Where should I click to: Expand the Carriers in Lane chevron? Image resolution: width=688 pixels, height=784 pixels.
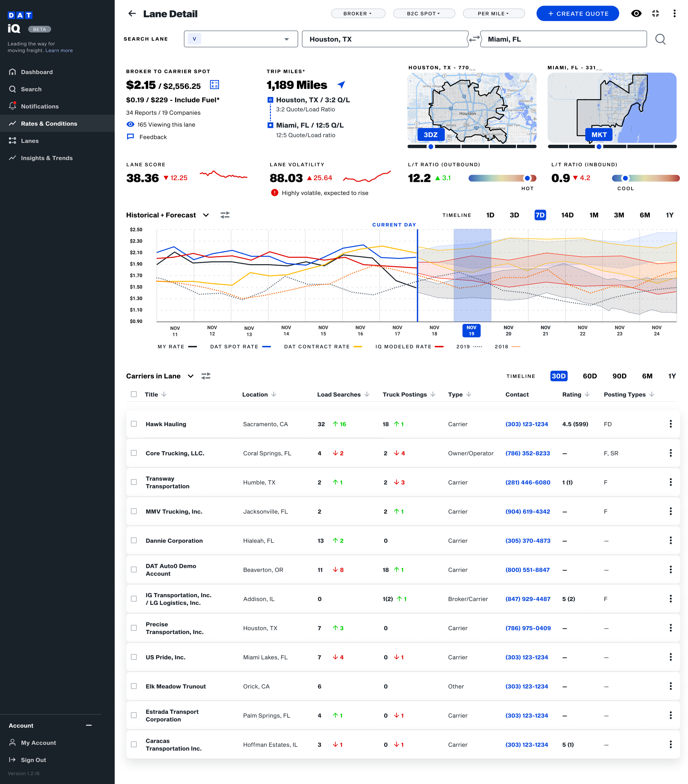pyautogui.click(x=191, y=376)
